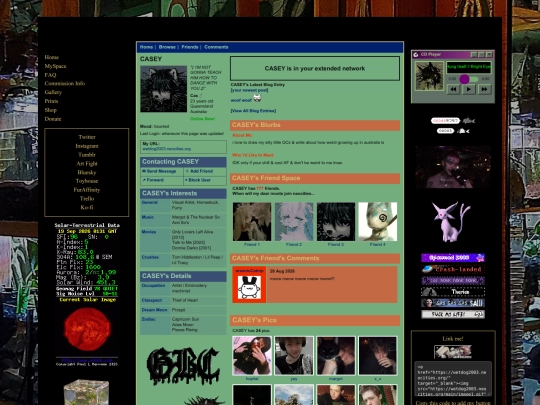
Task: Open the Prints sidebar link
Action: 51,101
